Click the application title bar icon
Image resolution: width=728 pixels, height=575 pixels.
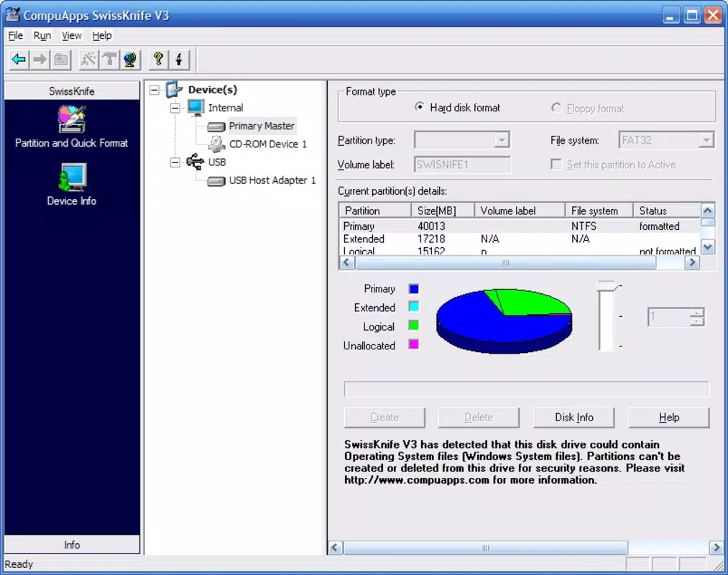(12, 14)
